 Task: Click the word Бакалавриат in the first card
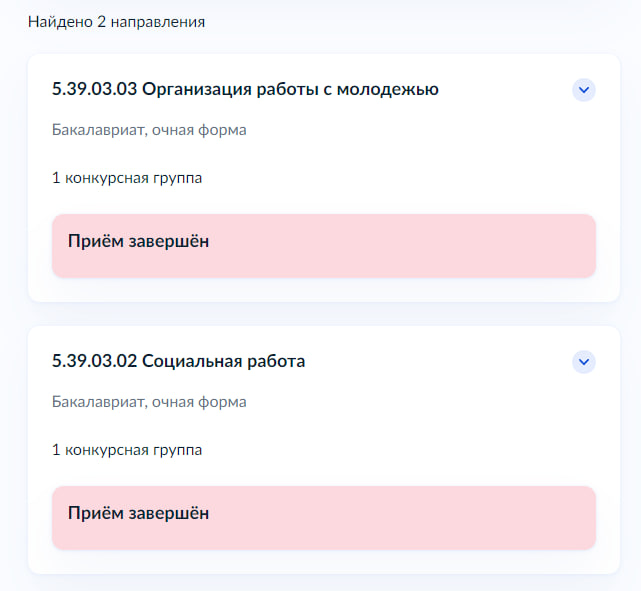tap(99, 130)
